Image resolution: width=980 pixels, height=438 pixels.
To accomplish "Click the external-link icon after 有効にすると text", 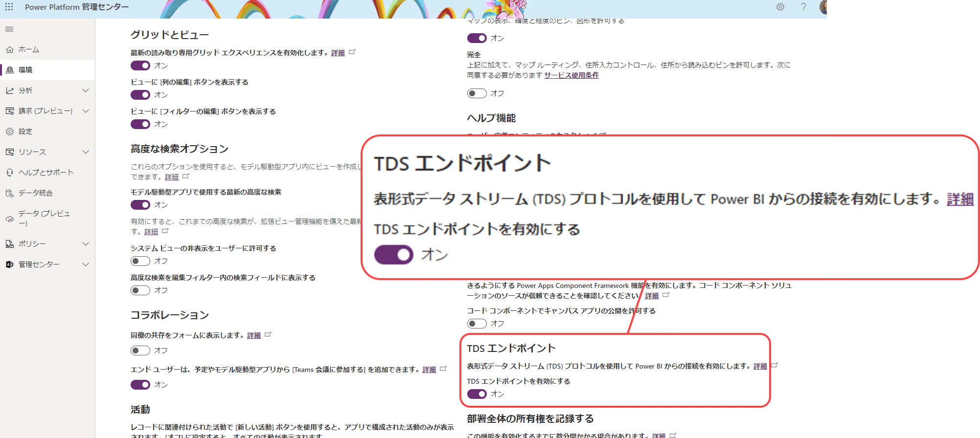I will coord(165,231).
